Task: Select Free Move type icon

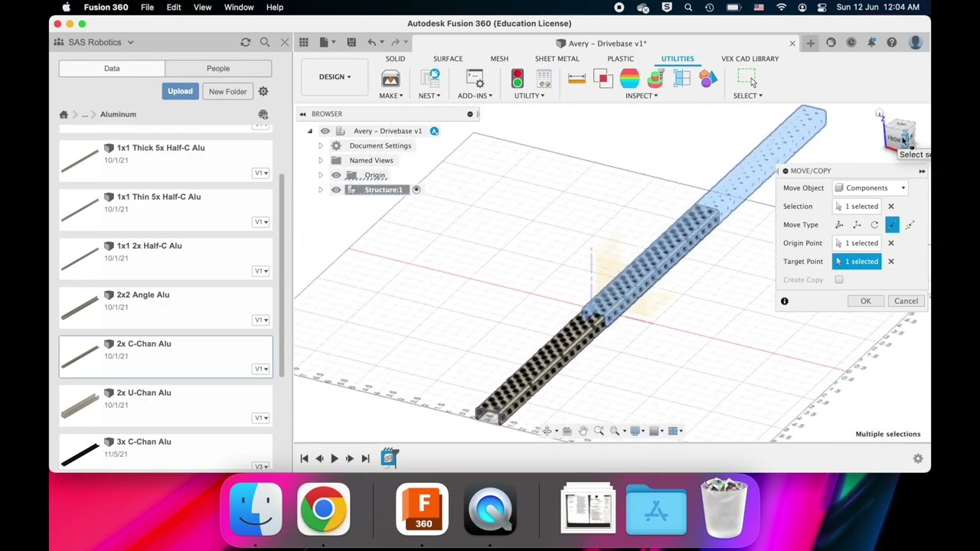Action: [839, 225]
